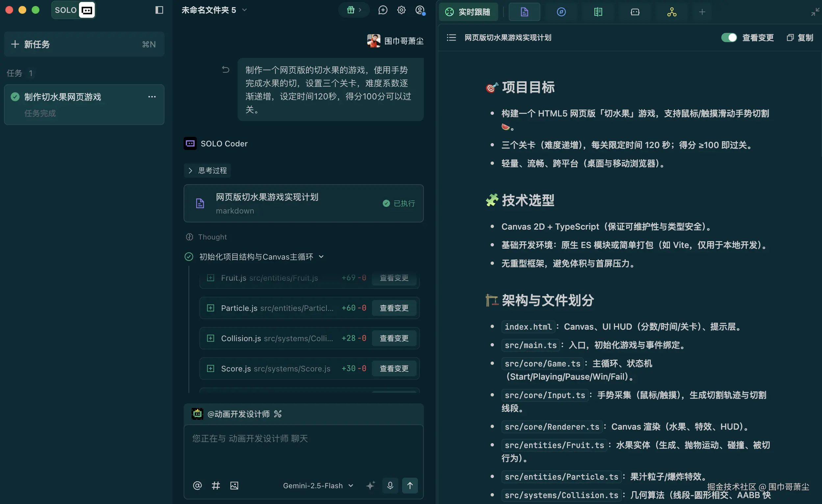Activate the microphone icon for voice input

[390, 486]
